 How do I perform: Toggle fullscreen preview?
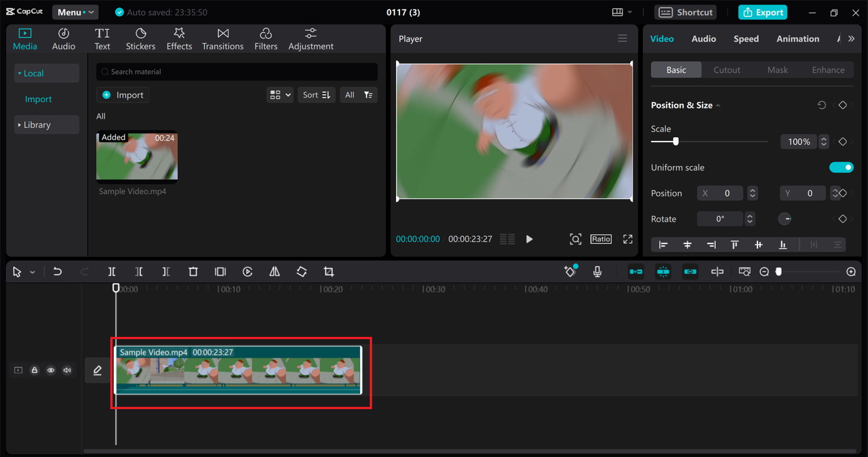[x=628, y=239]
